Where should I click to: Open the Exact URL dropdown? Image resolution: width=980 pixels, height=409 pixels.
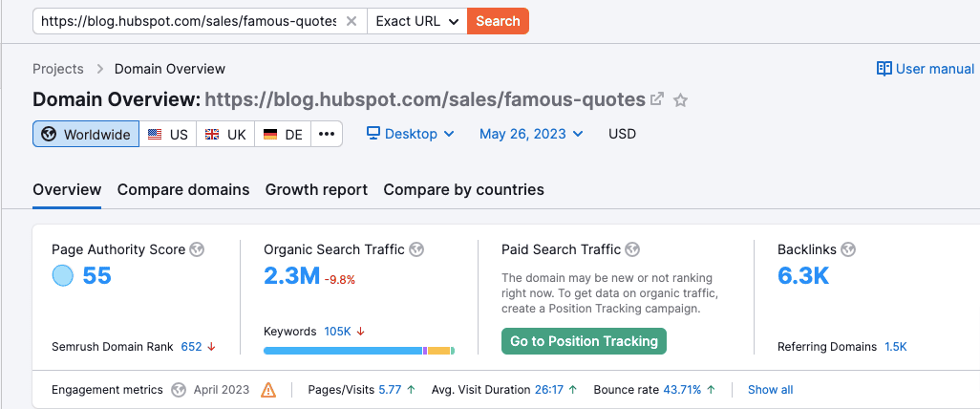[416, 21]
